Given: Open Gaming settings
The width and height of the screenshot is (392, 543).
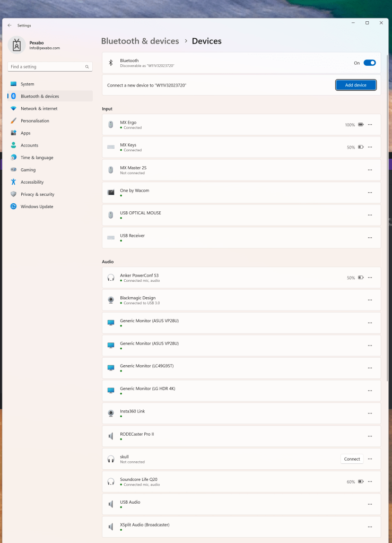Looking at the screenshot, I should [50, 170].
